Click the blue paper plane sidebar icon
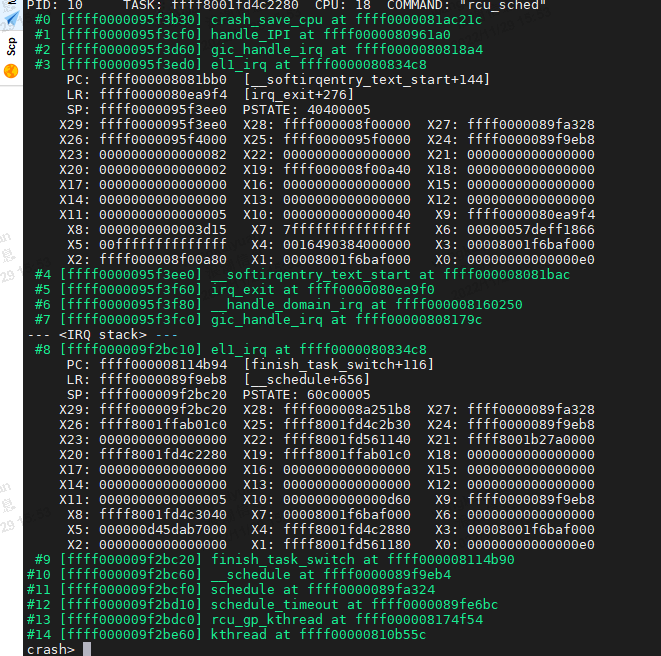Screen dimensions: 661x656 (x=11, y=16)
